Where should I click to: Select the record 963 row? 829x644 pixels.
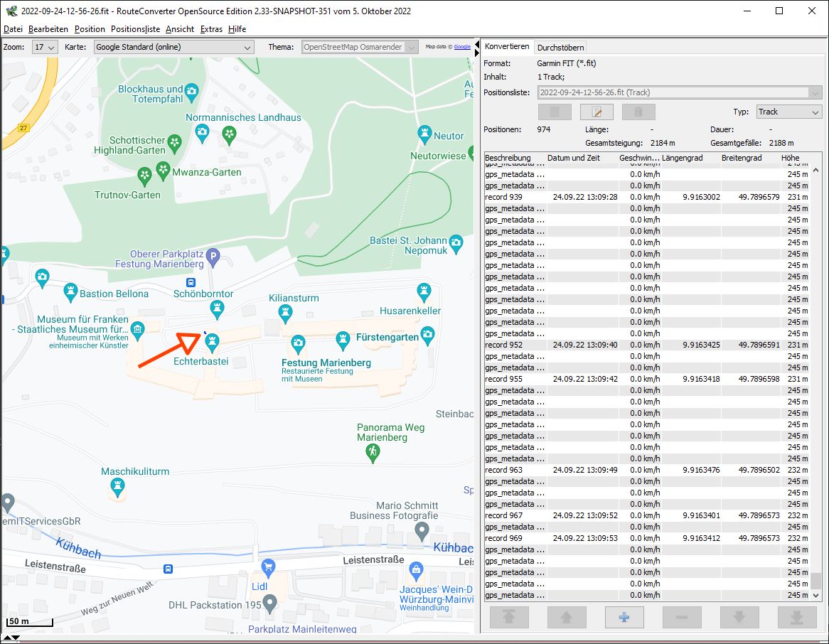[x=646, y=470]
